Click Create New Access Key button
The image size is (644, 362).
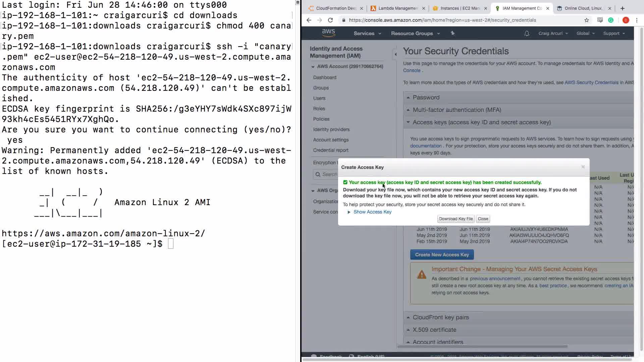(x=442, y=255)
